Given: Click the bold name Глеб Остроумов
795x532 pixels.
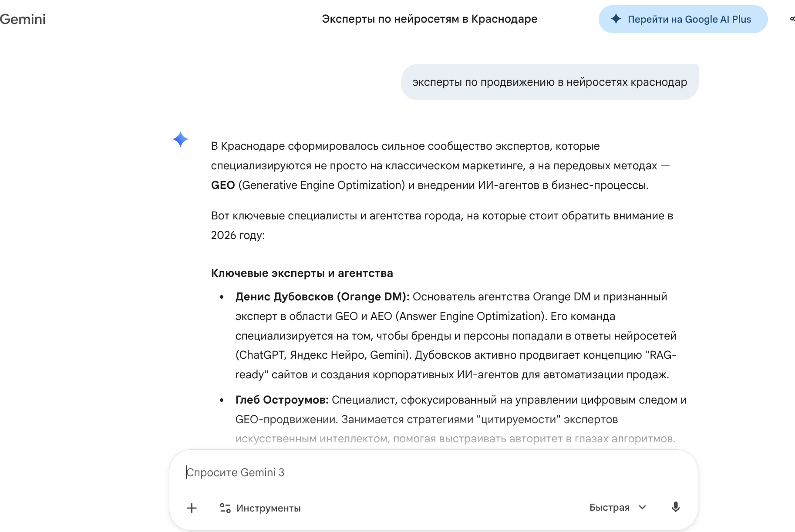Looking at the screenshot, I should (282, 400).
